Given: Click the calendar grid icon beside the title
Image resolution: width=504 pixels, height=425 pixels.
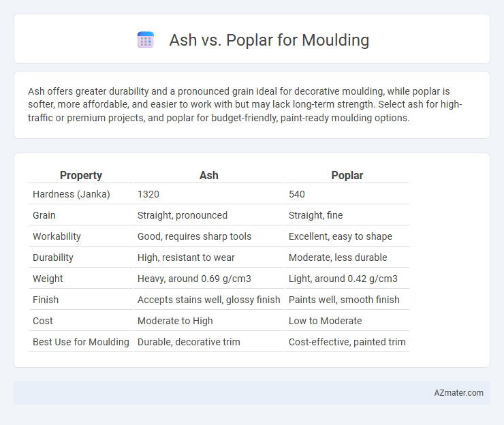Looking at the screenshot, I should [146, 40].
